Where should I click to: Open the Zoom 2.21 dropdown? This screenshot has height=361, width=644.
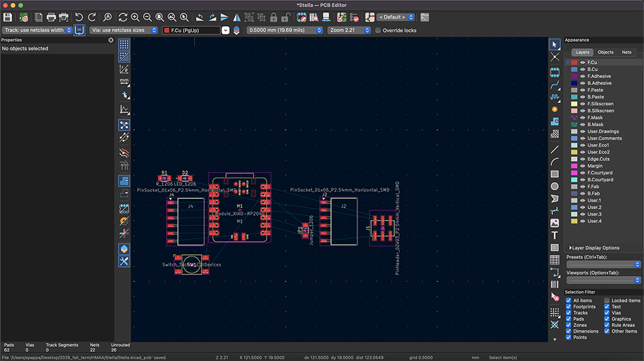tap(349, 30)
